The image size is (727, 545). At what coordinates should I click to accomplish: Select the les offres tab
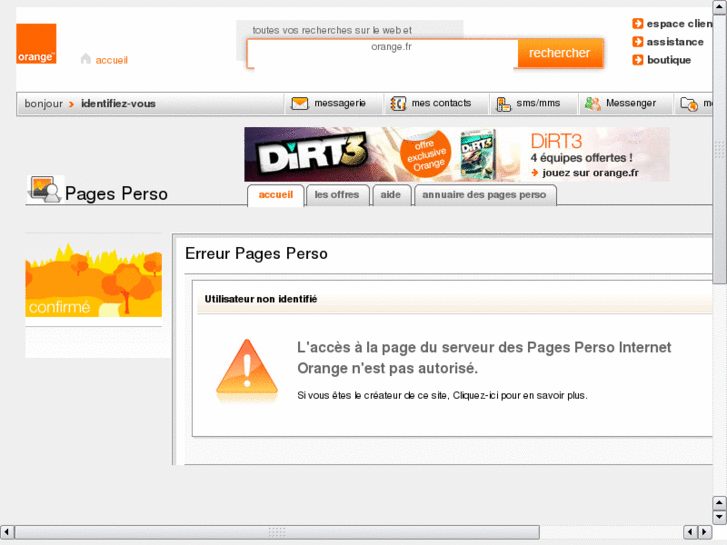[x=337, y=195]
